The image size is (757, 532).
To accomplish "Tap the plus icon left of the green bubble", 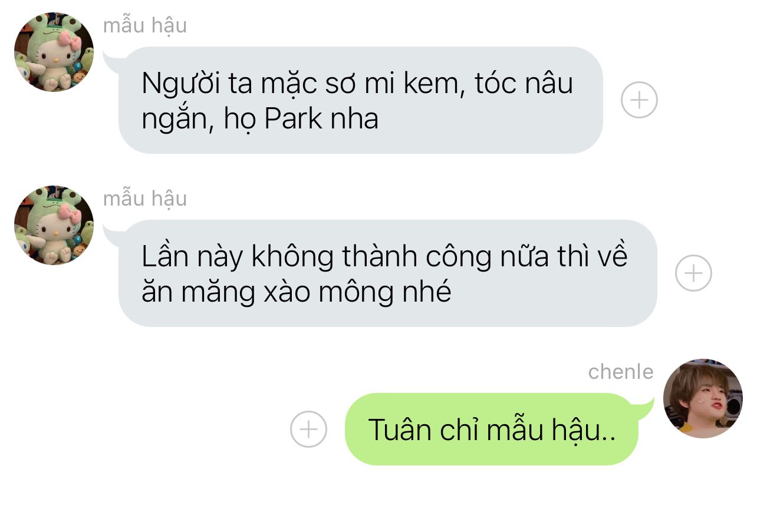I will 308,429.
